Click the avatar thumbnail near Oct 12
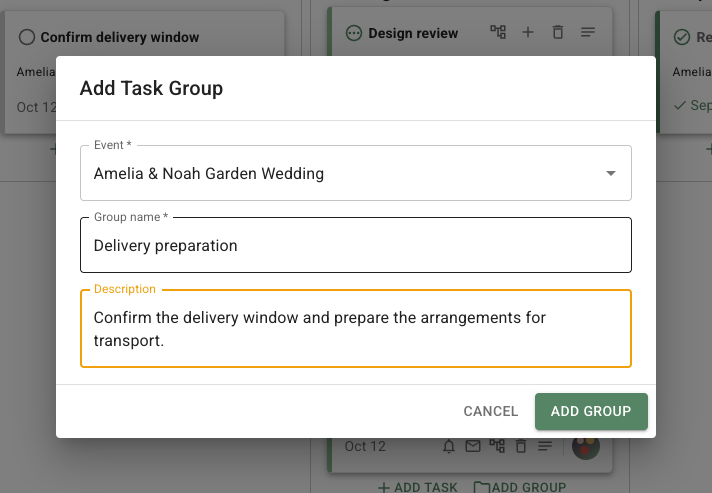The height and width of the screenshot is (493, 712). click(586, 448)
